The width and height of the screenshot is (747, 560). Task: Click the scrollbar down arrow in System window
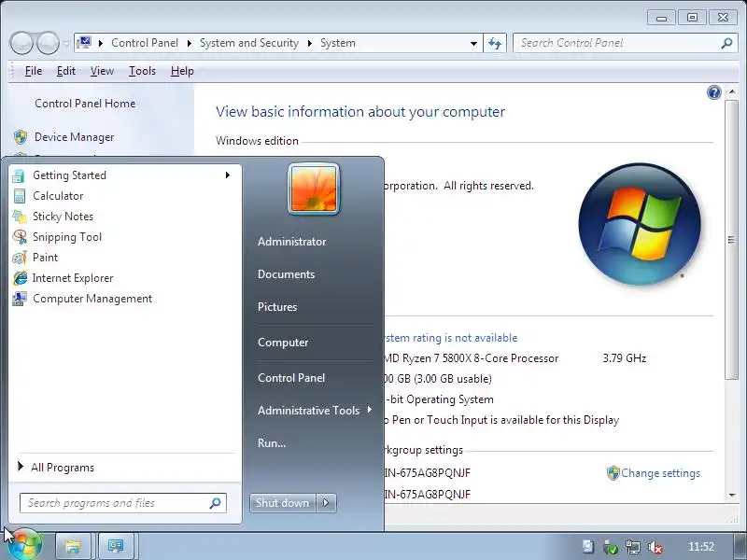point(732,496)
